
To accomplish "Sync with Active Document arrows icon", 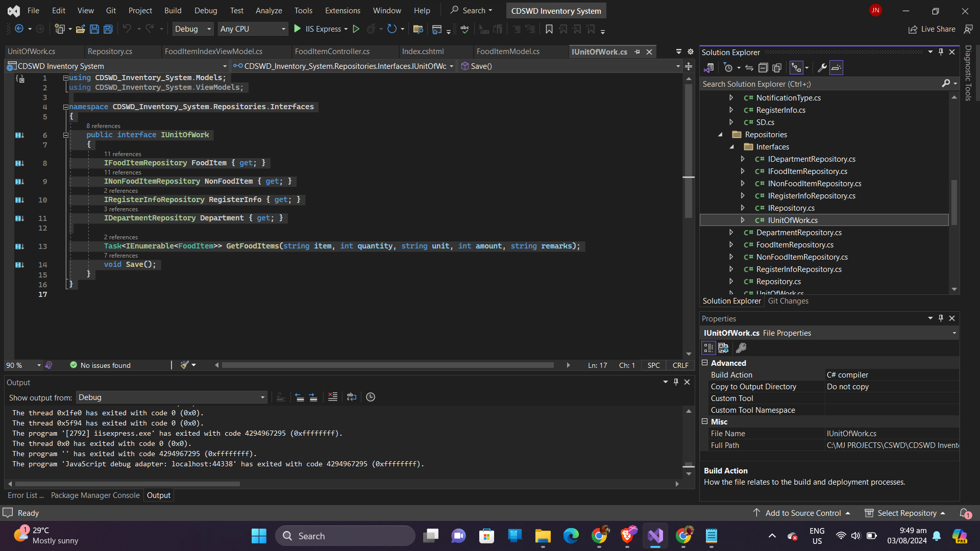I will click(x=749, y=67).
